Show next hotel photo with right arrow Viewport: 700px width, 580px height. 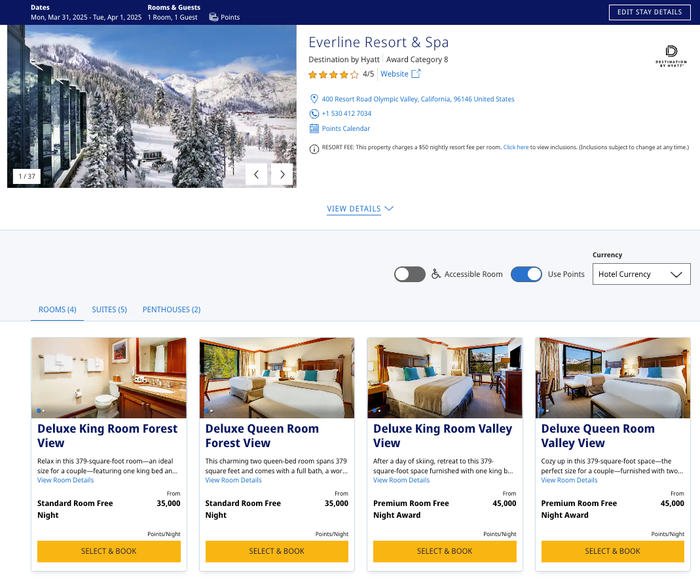click(x=282, y=175)
